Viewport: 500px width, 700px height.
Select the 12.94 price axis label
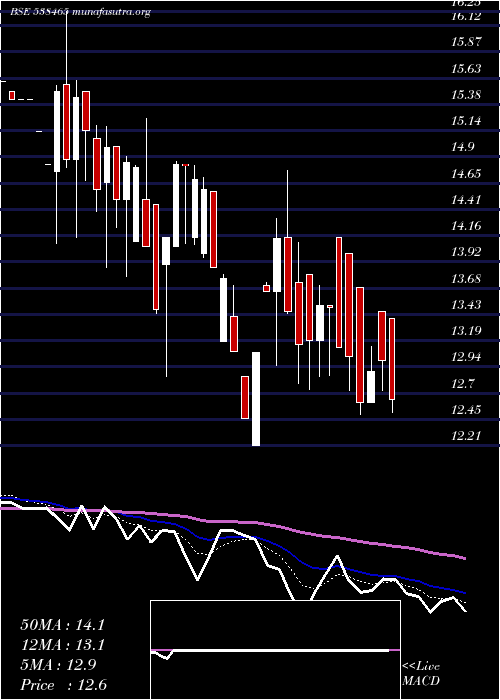[x=467, y=357]
